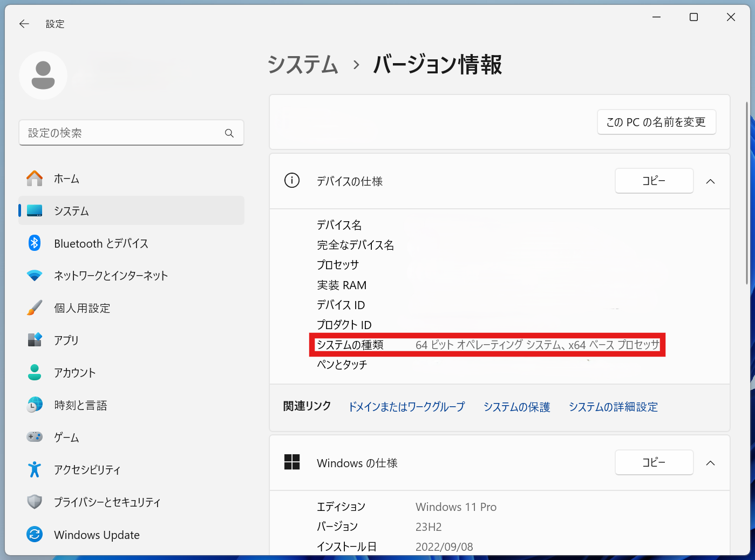
Task: Click この PC の名前を変更 button
Action: (x=656, y=122)
